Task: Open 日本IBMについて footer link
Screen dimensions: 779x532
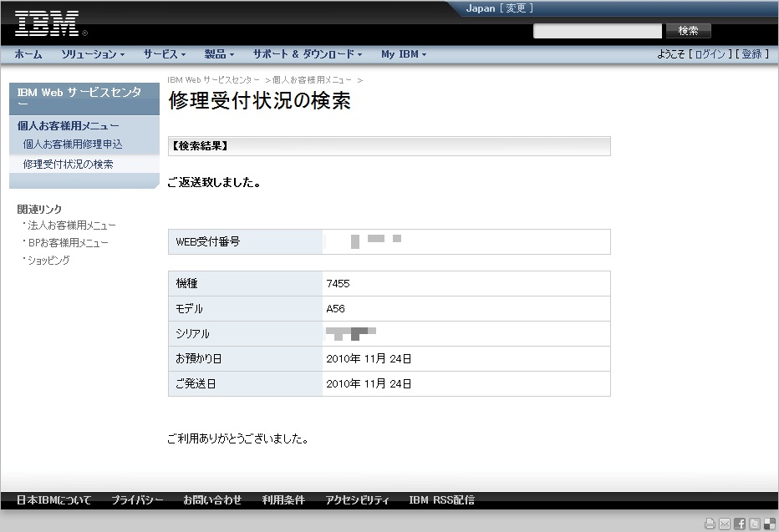Action: coord(54,499)
